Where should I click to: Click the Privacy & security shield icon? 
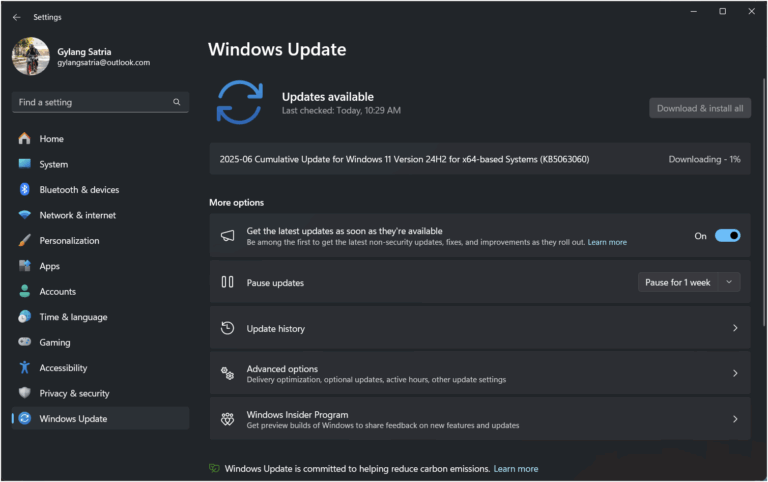tap(24, 392)
